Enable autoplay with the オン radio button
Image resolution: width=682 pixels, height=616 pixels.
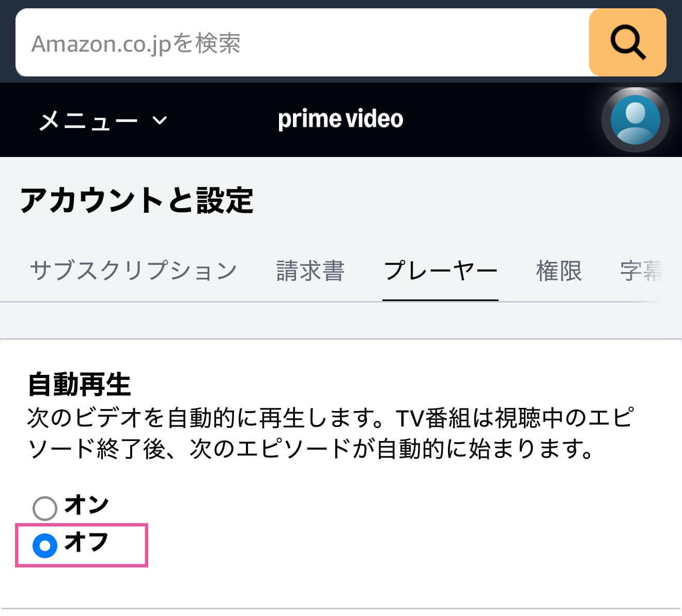[45, 508]
